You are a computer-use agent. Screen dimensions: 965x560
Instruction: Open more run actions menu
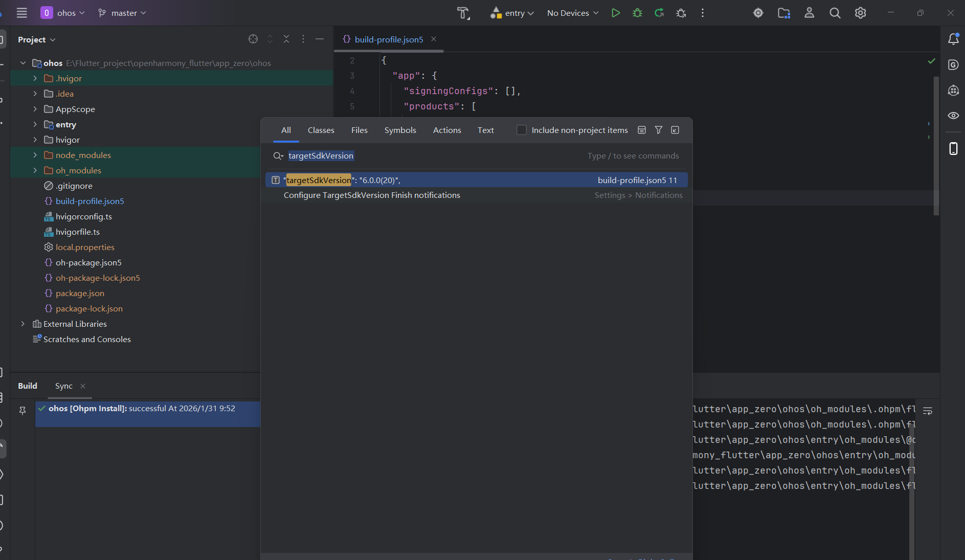tap(703, 13)
